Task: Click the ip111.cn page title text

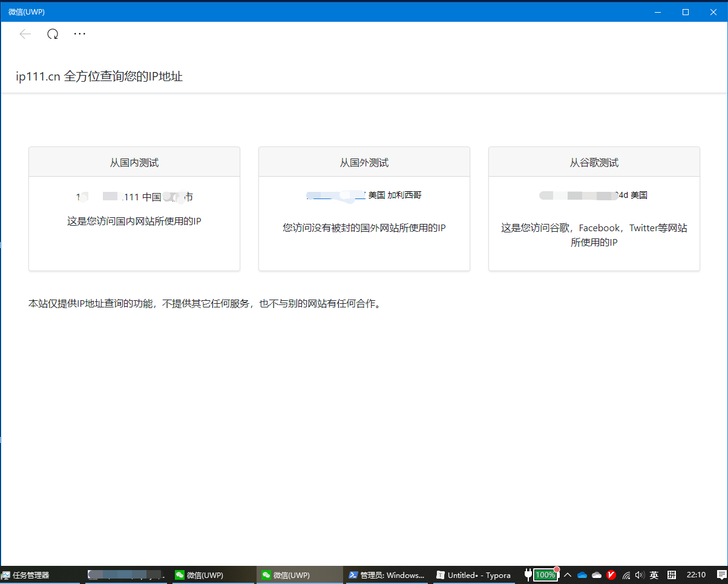Action: [99, 77]
